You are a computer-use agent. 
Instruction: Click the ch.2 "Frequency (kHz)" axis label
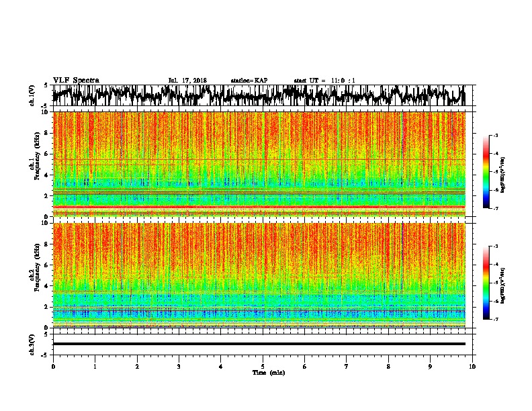tap(37, 267)
